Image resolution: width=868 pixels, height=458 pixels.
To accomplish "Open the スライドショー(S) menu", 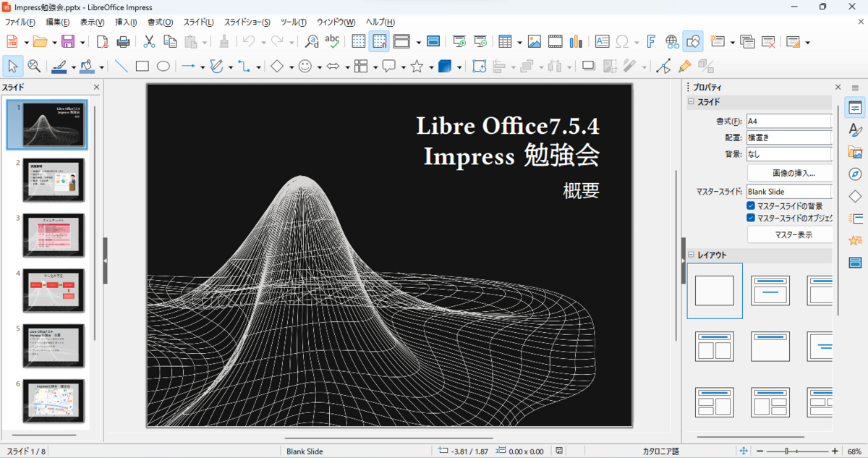I will pos(247,22).
